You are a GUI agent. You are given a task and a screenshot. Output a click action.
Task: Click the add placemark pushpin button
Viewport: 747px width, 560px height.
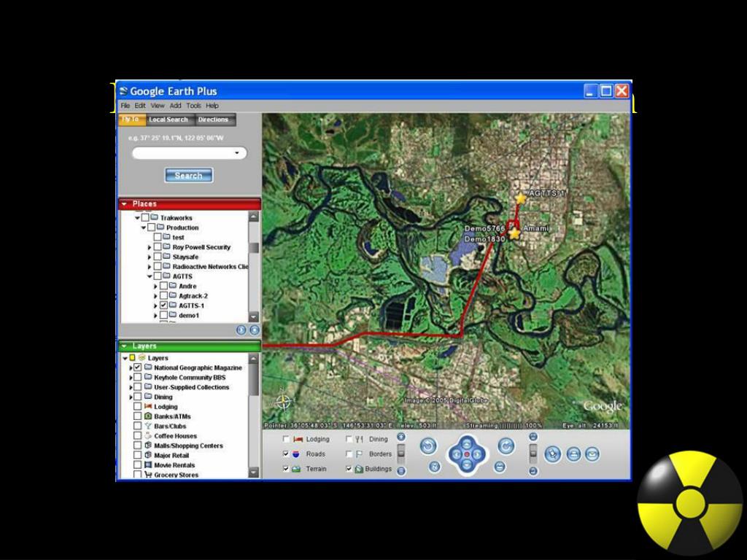click(x=553, y=454)
